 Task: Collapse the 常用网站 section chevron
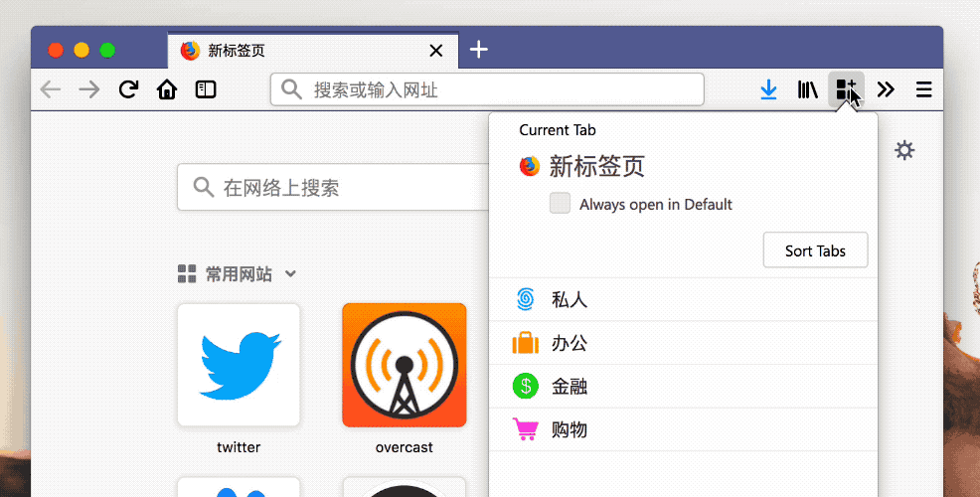coord(290,273)
